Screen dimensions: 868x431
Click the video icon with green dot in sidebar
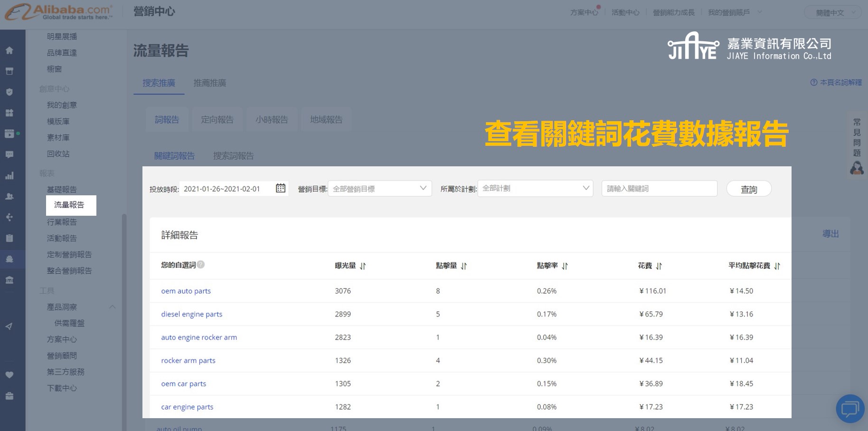9,134
